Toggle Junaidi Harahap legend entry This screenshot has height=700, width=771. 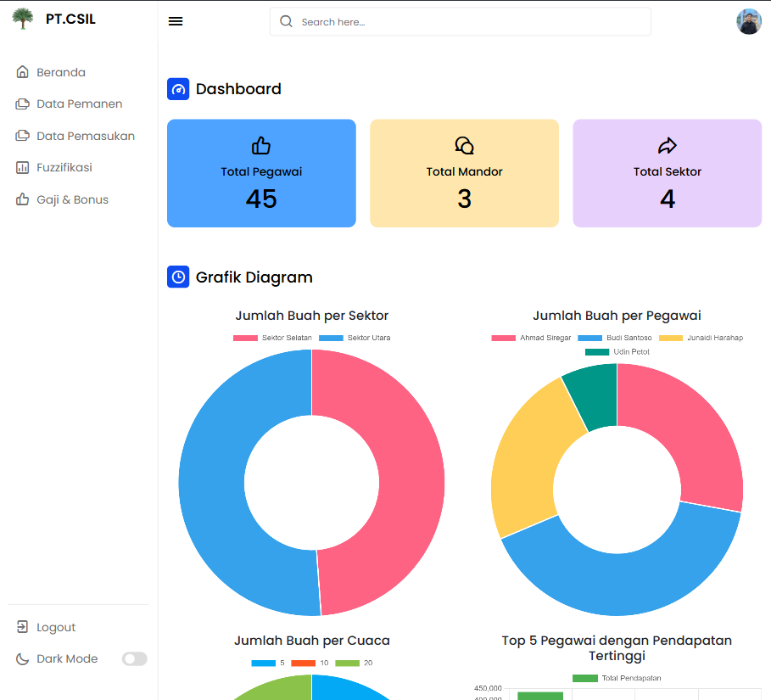(701, 338)
